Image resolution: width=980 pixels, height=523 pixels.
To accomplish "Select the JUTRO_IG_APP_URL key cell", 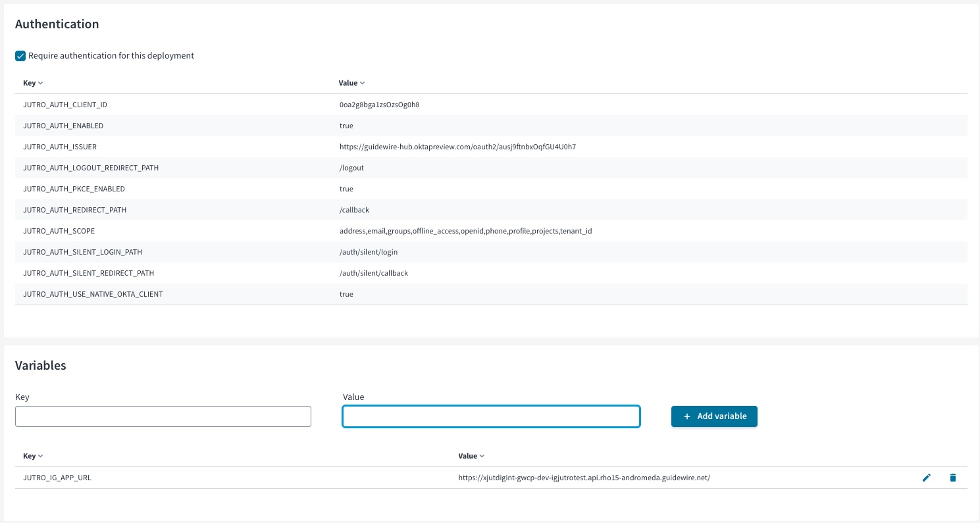I will click(57, 478).
